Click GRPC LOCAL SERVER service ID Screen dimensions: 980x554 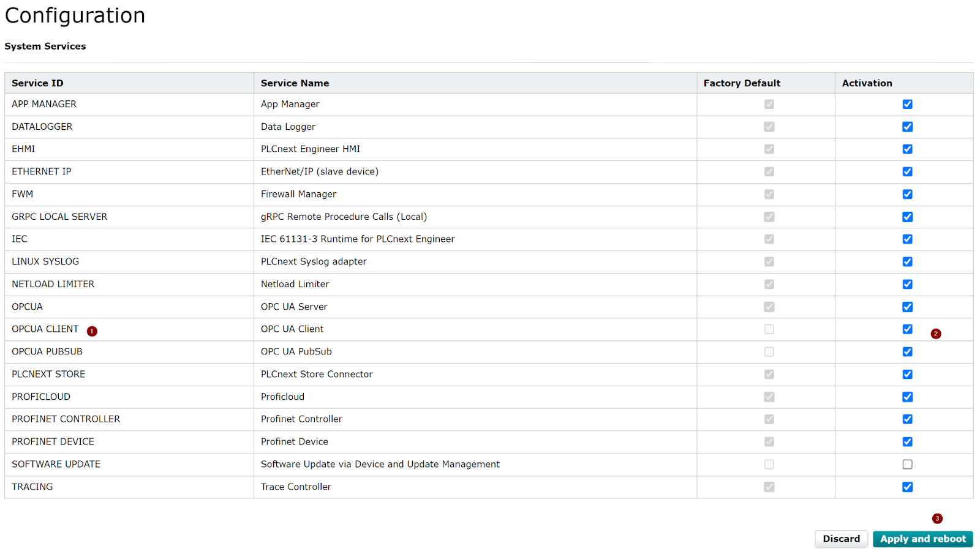click(x=59, y=217)
